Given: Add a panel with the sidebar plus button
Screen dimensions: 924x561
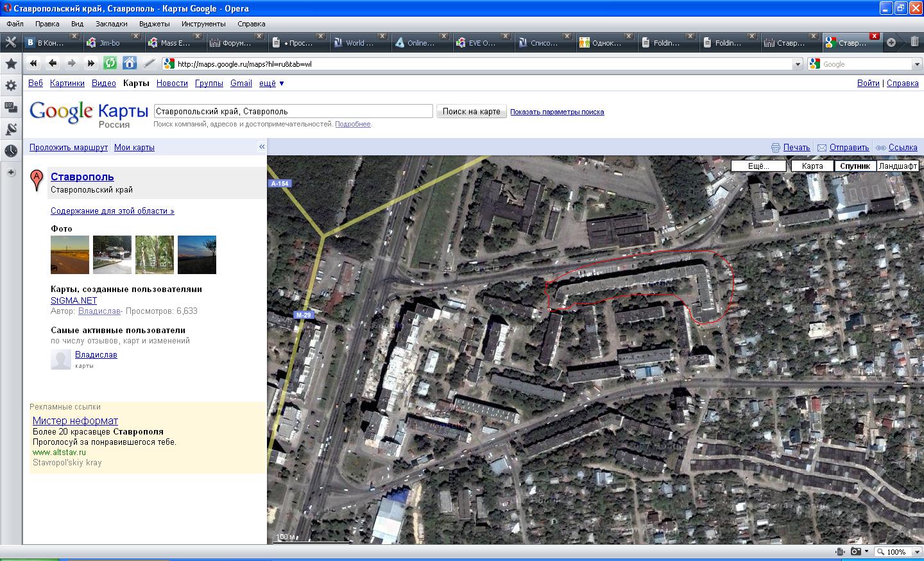Looking at the screenshot, I should tap(11, 173).
